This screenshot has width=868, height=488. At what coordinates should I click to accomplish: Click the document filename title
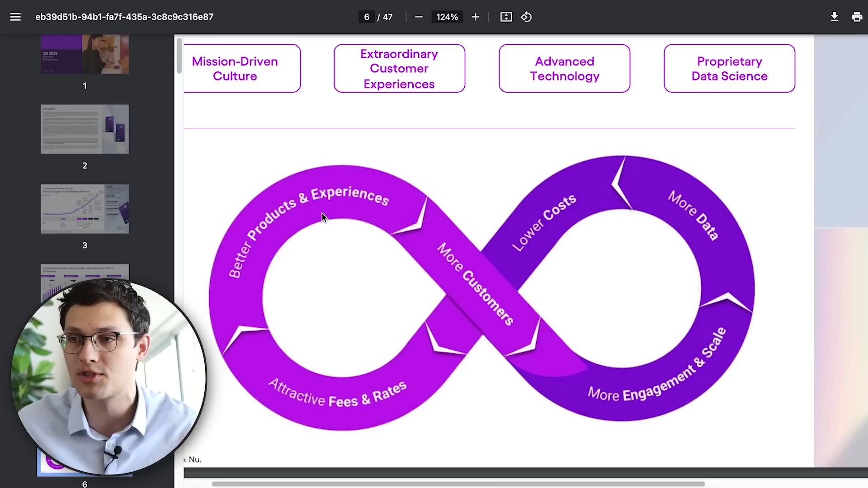click(124, 17)
